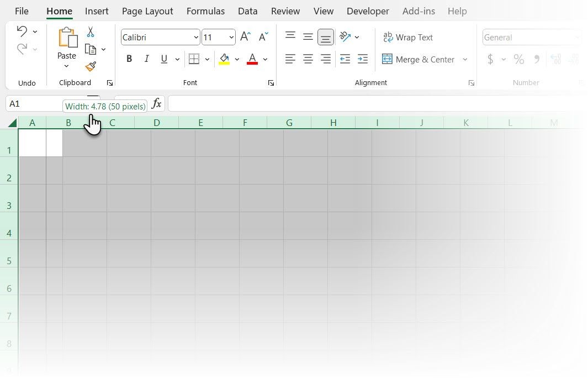588x378 pixels.
Task: Open the Borders options dropdown arrow
Action: coord(207,59)
